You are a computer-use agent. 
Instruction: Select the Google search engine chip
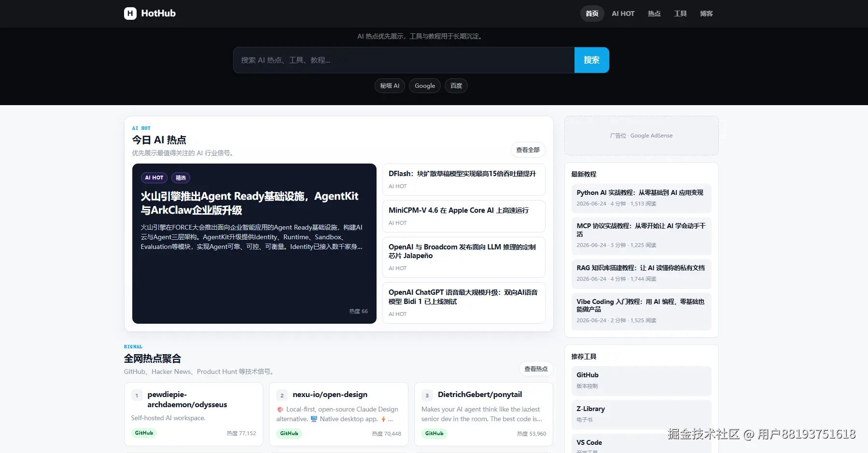(425, 86)
